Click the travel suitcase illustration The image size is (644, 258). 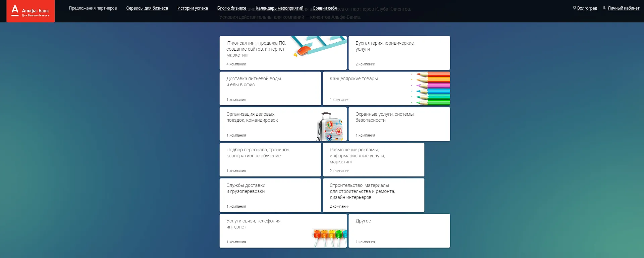pos(330,127)
